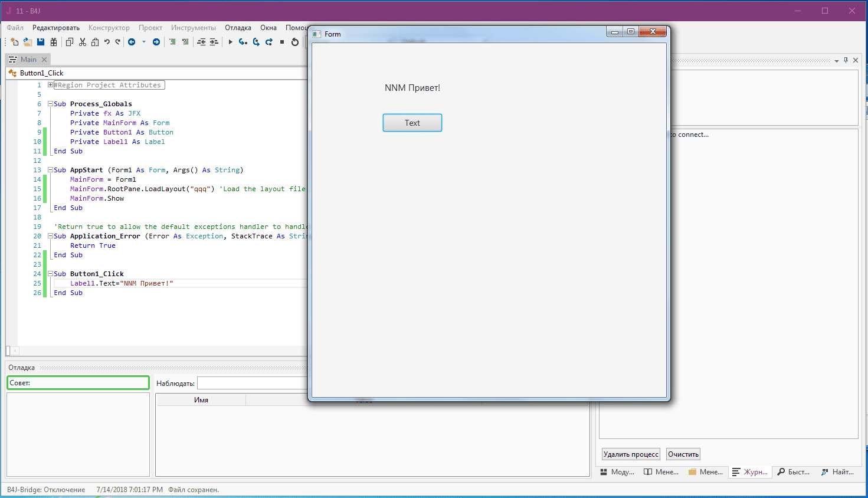Stop the running program

(282, 42)
